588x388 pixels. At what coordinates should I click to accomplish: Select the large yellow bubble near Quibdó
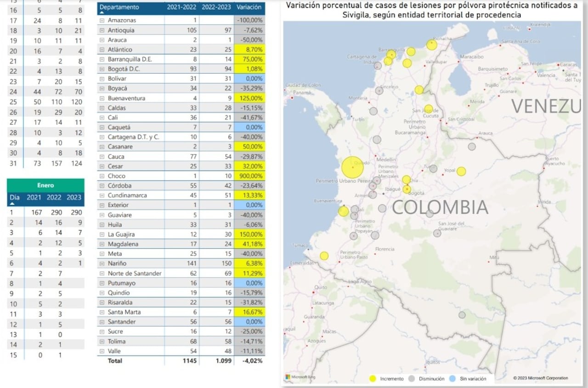(x=352, y=167)
